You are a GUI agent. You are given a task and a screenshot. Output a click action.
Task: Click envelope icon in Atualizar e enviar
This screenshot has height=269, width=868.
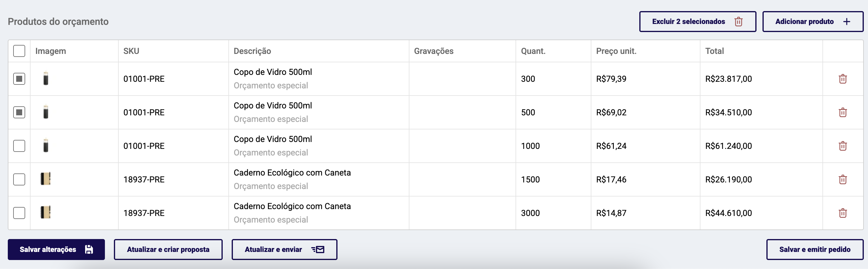318,250
